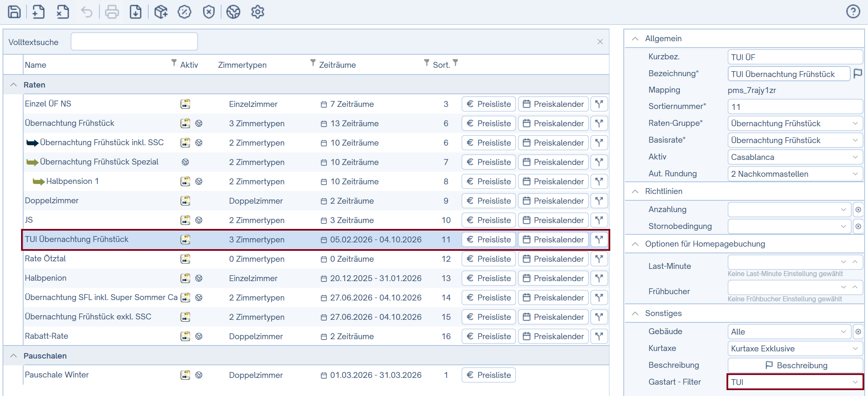Open help with the question mark icon
868x396 pixels.
click(x=853, y=11)
